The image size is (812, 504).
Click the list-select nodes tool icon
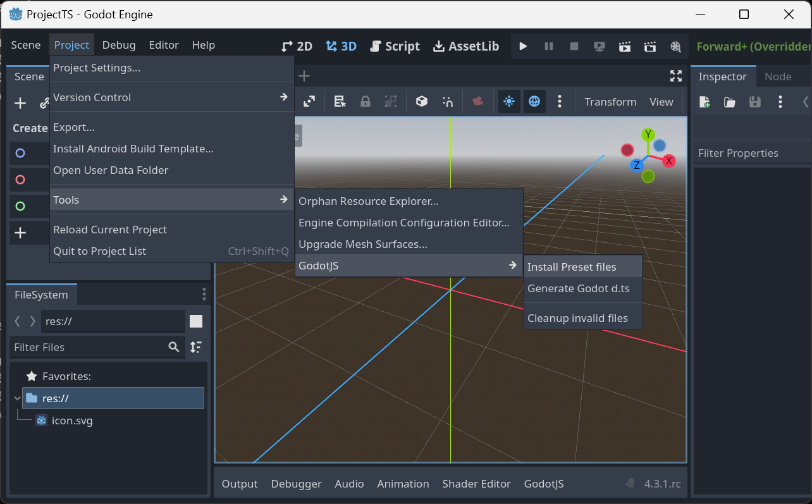pos(340,101)
